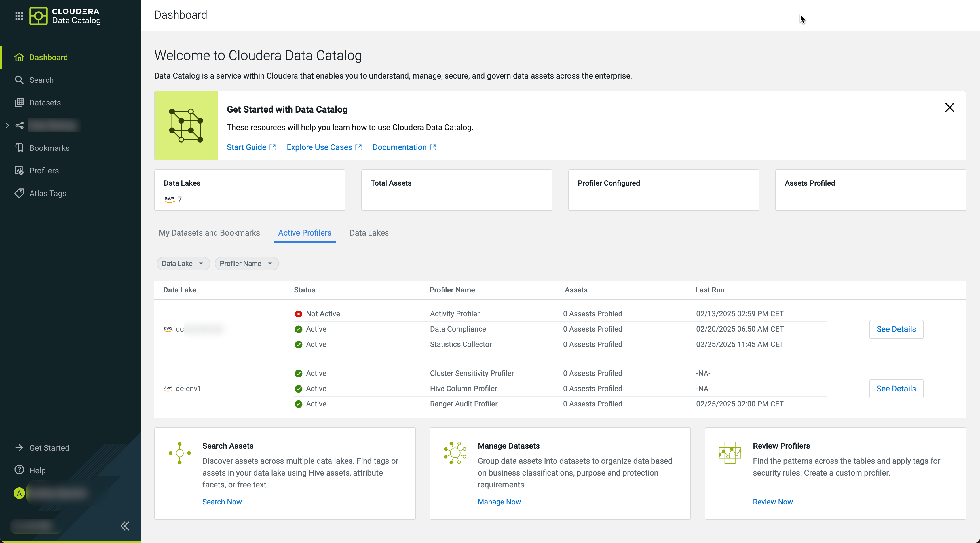Open the Data Lake filter dropdown
Screen dimensions: 980x543
(183, 264)
